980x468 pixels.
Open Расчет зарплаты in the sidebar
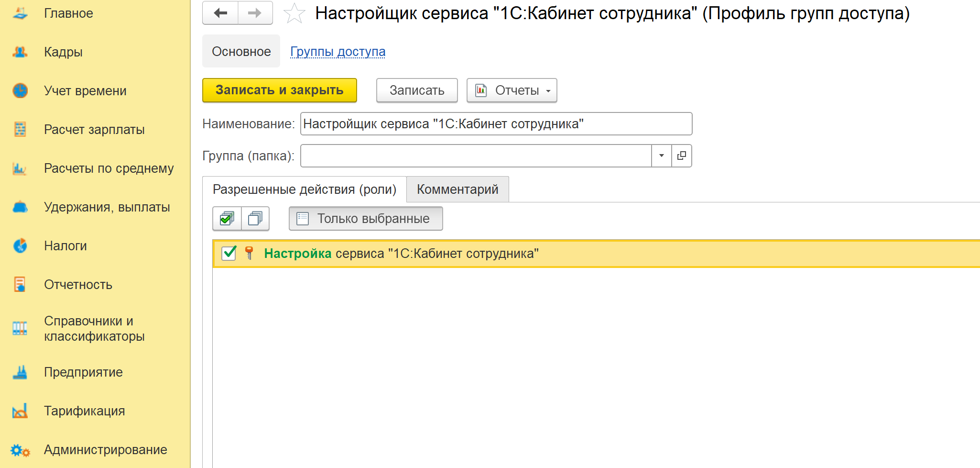coord(94,130)
